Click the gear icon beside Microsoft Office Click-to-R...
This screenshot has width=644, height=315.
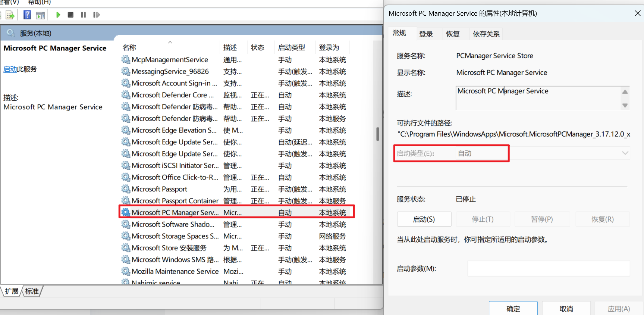pyautogui.click(x=126, y=177)
